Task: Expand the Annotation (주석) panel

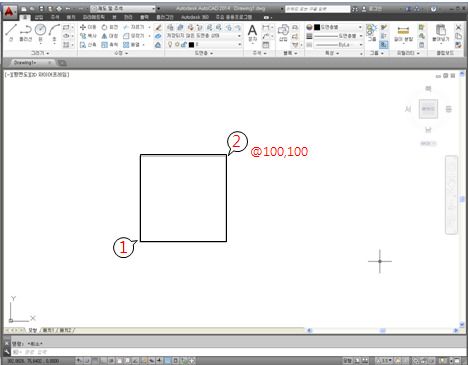Action: [x=260, y=53]
